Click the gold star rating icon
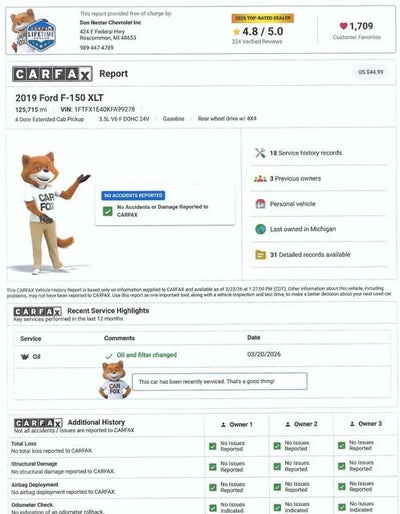 tap(236, 32)
